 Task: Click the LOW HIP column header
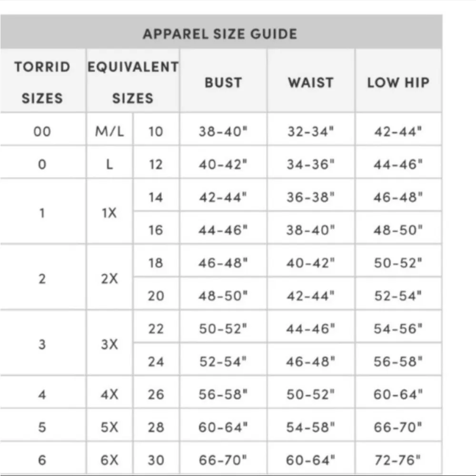point(398,82)
